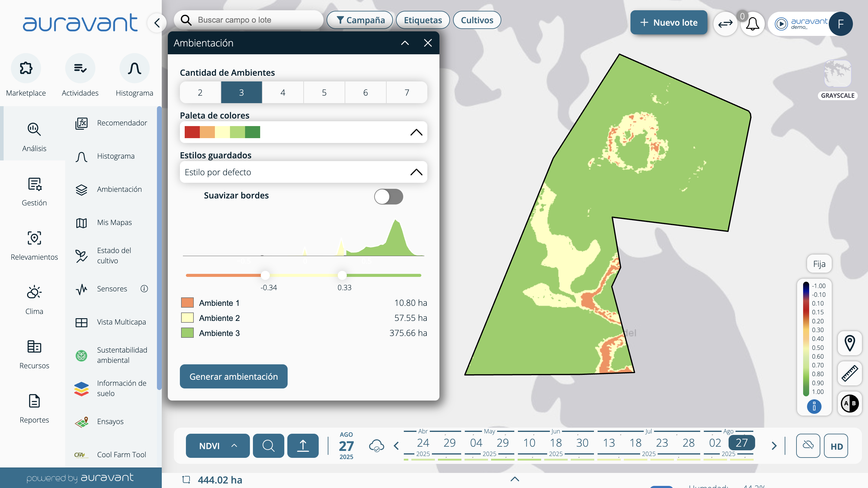Screen dimensions: 868x488
Task: Open Marketplace puzzle icon
Action: 26,68
